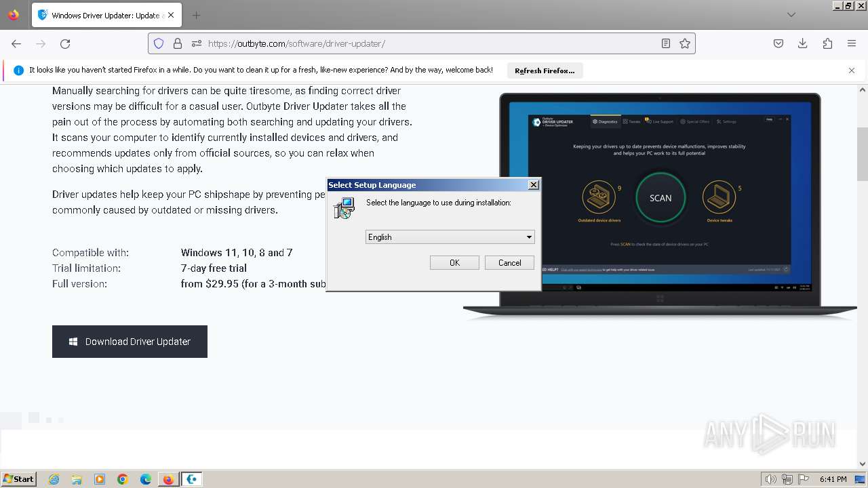Viewport: 868px width, 488px height.
Task: Dismiss the Firefox refresh notification bar
Action: (x=852, y=70)
